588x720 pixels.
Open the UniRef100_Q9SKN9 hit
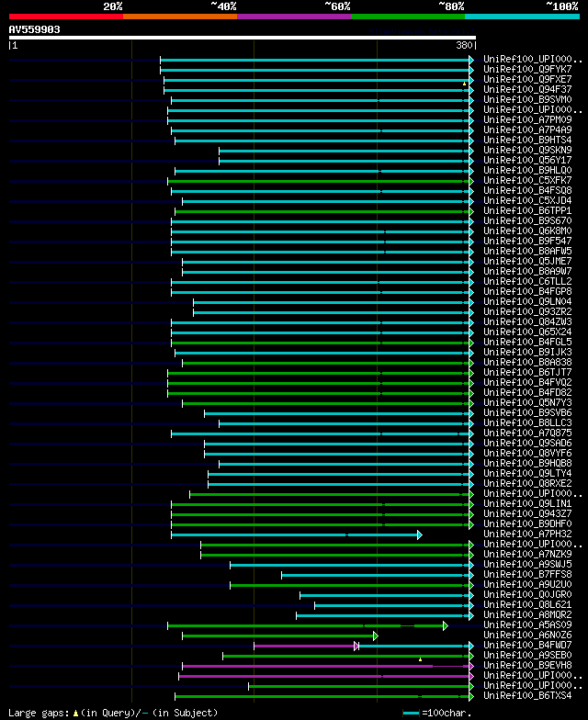(x=527, y=151)
